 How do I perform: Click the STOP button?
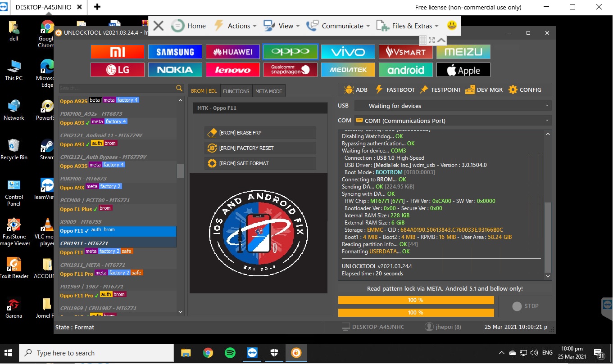525,306
